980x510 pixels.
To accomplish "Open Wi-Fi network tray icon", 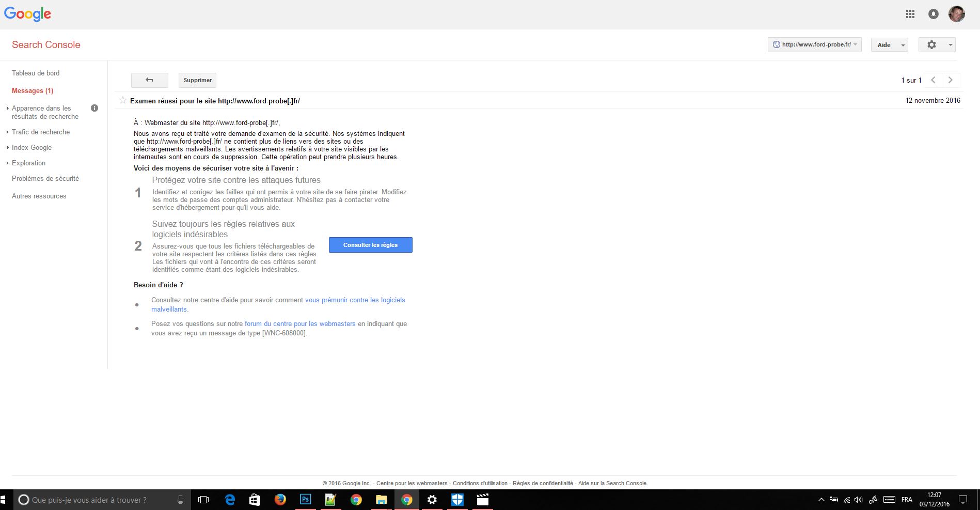I will pyautogui.click(x=847, y=500).
